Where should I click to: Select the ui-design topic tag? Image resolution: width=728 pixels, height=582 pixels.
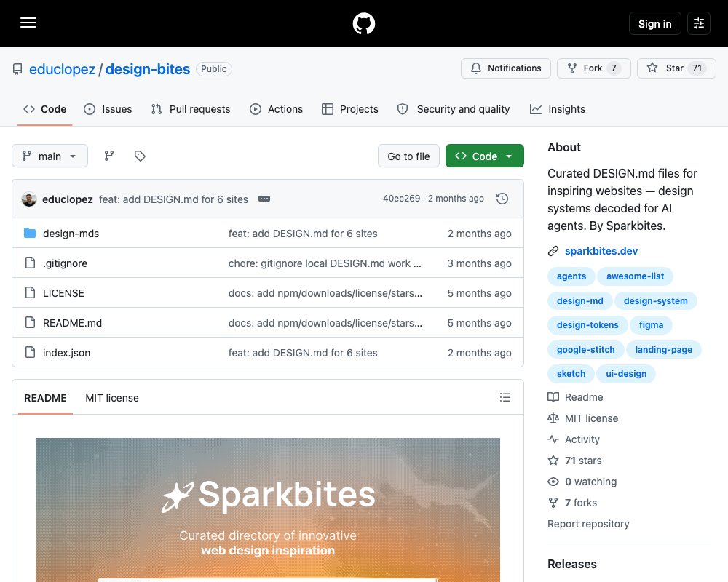tap(626, 374)
